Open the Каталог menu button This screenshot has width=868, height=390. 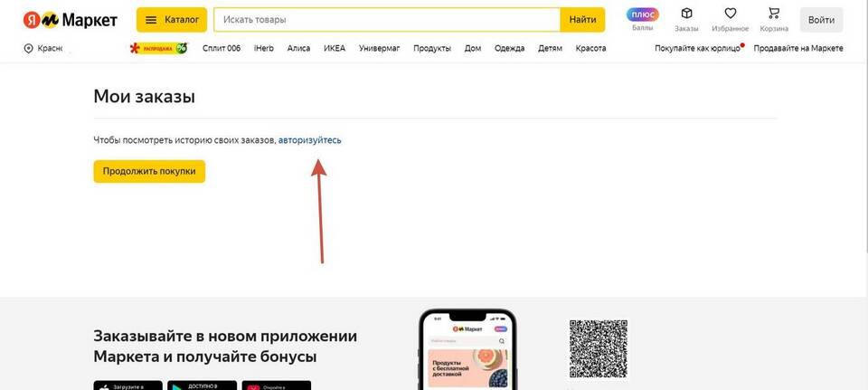click(x=172, y=20)
